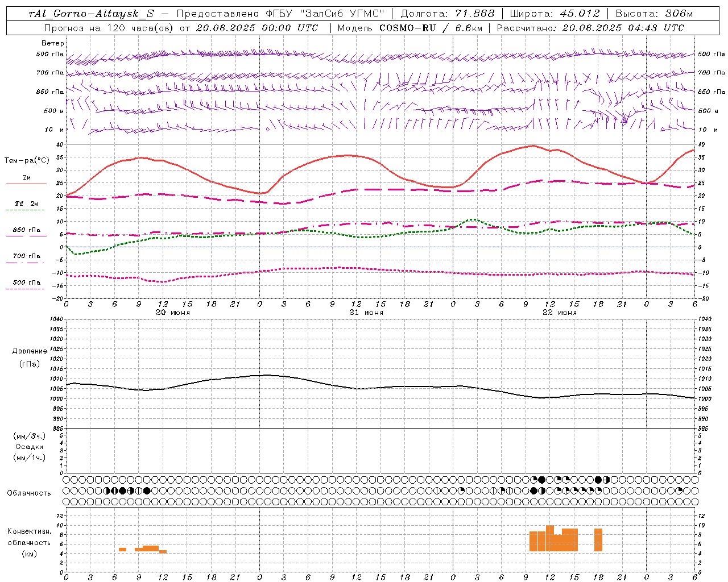Click the (гПа) unit under Давление
The width and height of the screenshot is (728, 582).
(x=30, y=364)
